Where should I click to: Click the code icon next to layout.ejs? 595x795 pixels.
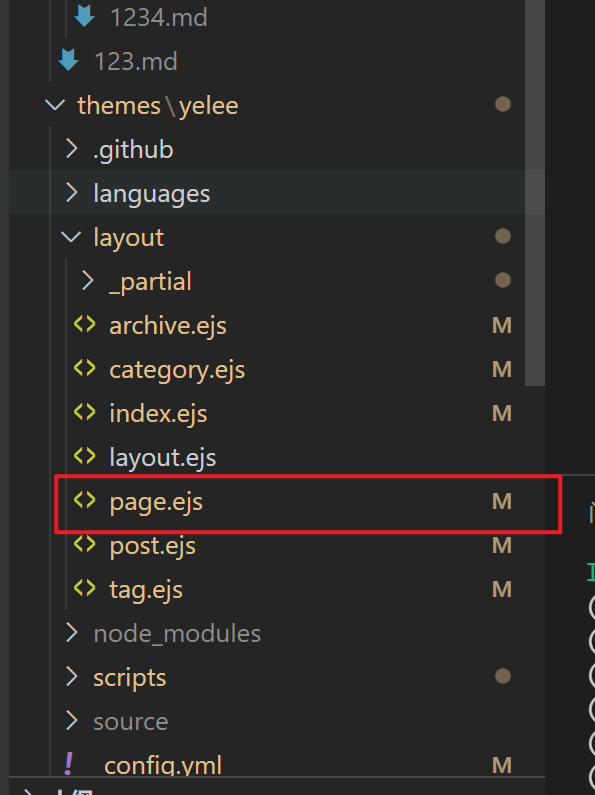[85, 456]
